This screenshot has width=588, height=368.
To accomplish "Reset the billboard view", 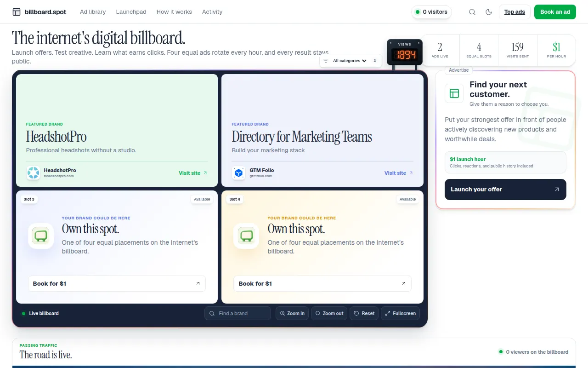I will (x=364, y=313).
